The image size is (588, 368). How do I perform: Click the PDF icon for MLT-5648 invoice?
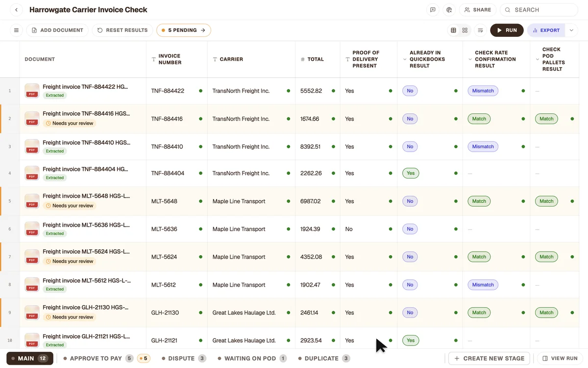(x=32, y=201)
